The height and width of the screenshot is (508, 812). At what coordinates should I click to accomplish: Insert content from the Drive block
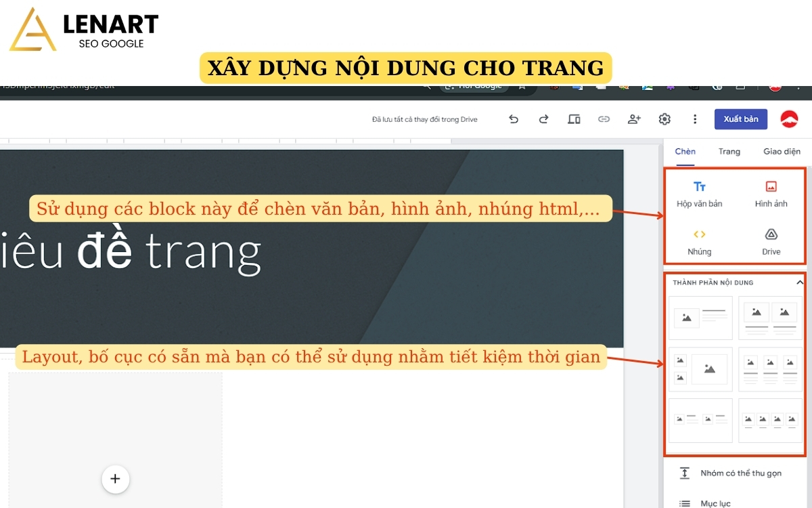pyautogui.click(x=771, y=242)
